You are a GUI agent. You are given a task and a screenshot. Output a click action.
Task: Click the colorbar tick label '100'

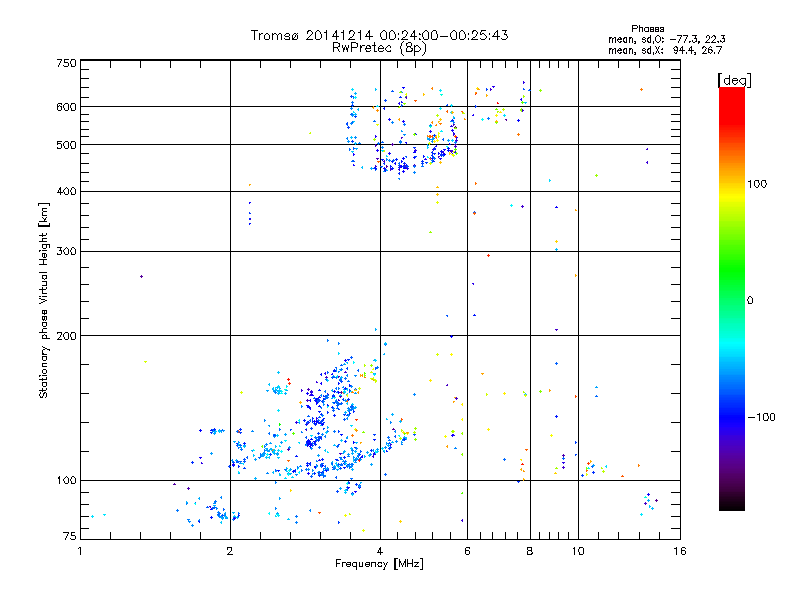[757, 184]
